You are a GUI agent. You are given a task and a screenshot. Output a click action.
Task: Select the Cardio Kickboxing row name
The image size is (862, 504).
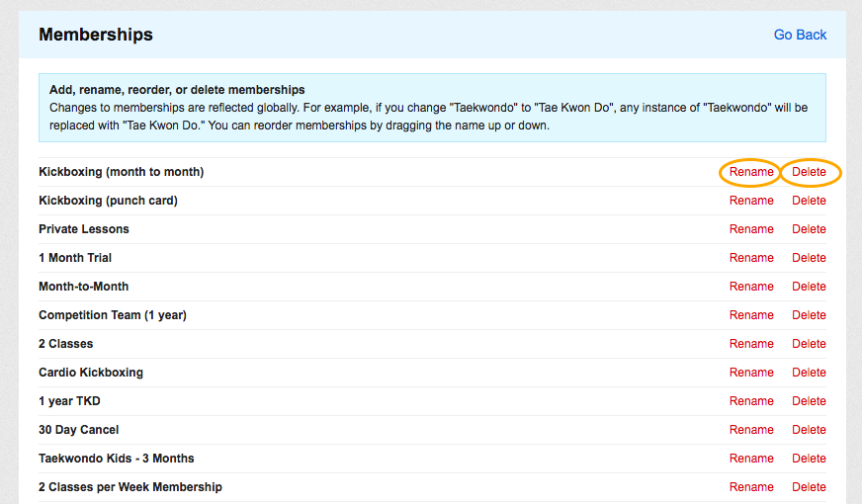pos(91,373)
